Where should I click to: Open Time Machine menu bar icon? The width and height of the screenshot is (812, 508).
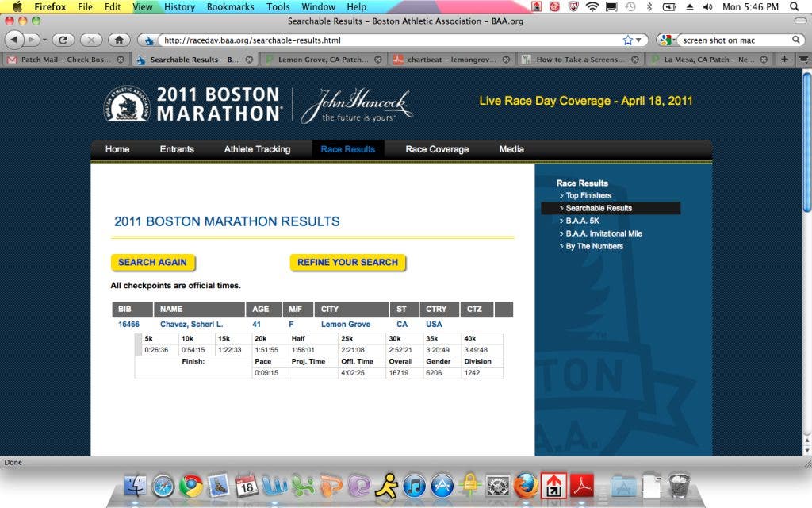(x=630, y=6)
